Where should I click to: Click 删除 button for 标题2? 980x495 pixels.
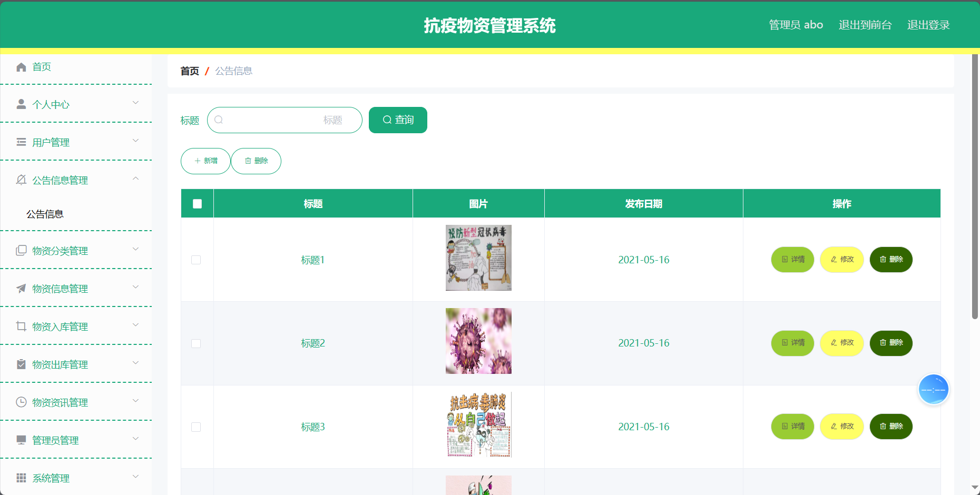click(x=891, y=343)
